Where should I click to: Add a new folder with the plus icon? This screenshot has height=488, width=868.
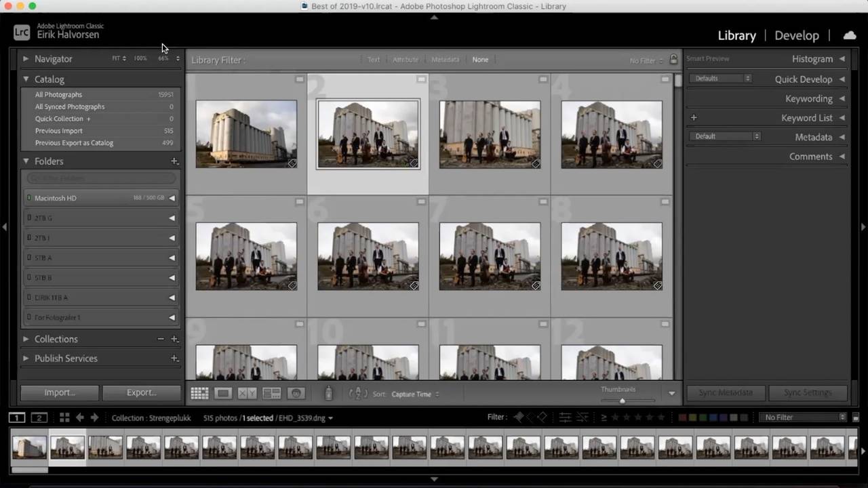click(174, 161)
